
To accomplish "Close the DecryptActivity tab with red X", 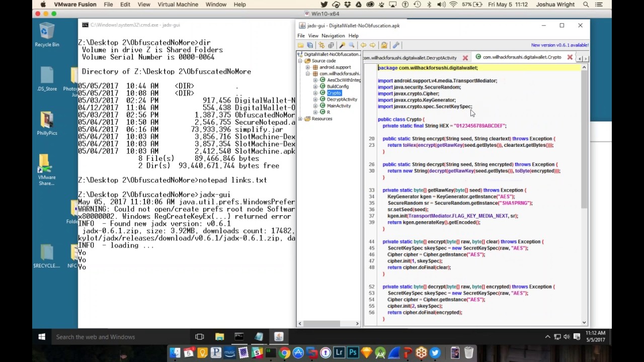I will [x=465, y=58].
